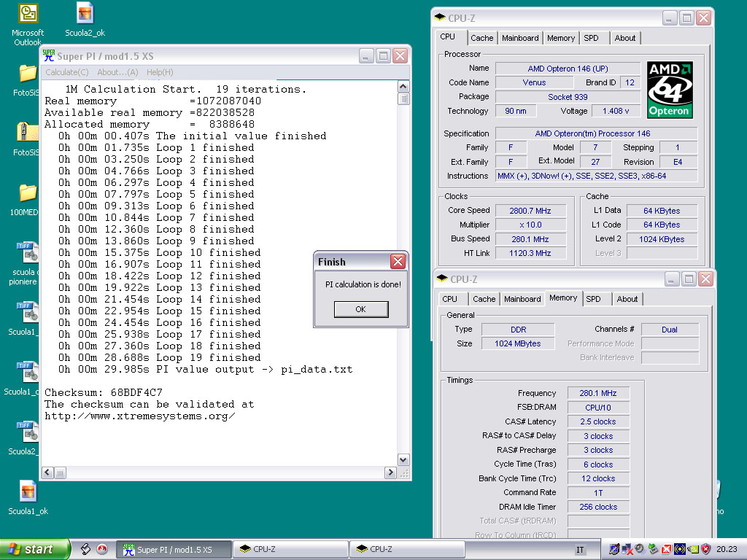Click the lower CPU-Z window title icon

(441, 279)
